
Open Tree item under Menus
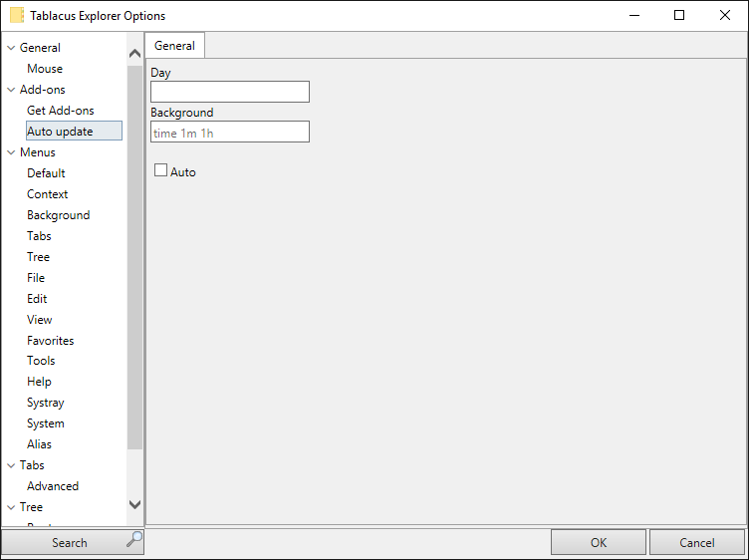38,257
